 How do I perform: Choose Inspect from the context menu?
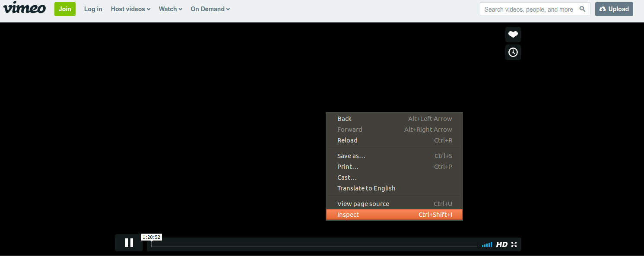pyautogui.click(x=348, y=214)
